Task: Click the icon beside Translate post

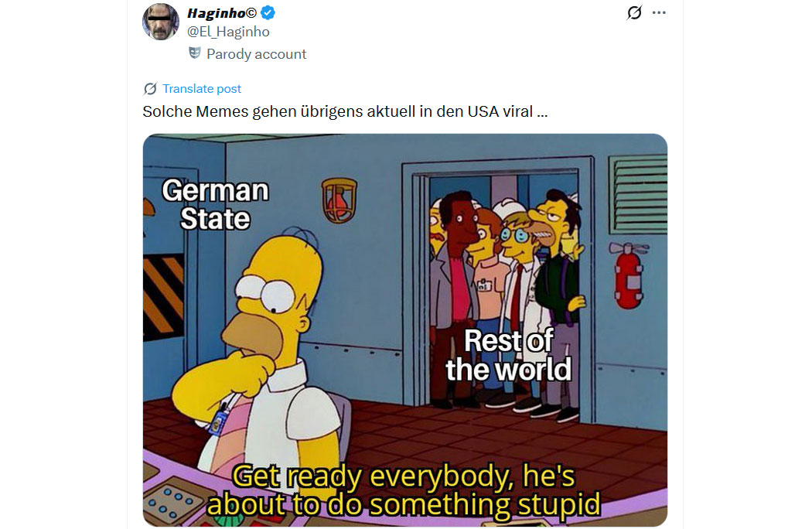Action: click(150, 89)
